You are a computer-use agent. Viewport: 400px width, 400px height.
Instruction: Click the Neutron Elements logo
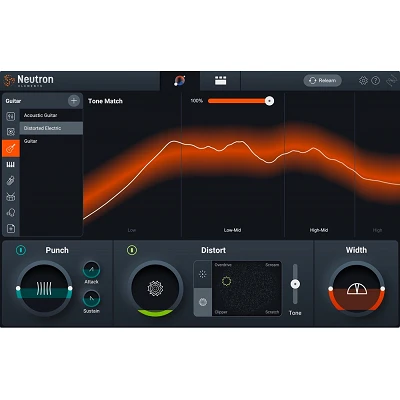[29, 80]
